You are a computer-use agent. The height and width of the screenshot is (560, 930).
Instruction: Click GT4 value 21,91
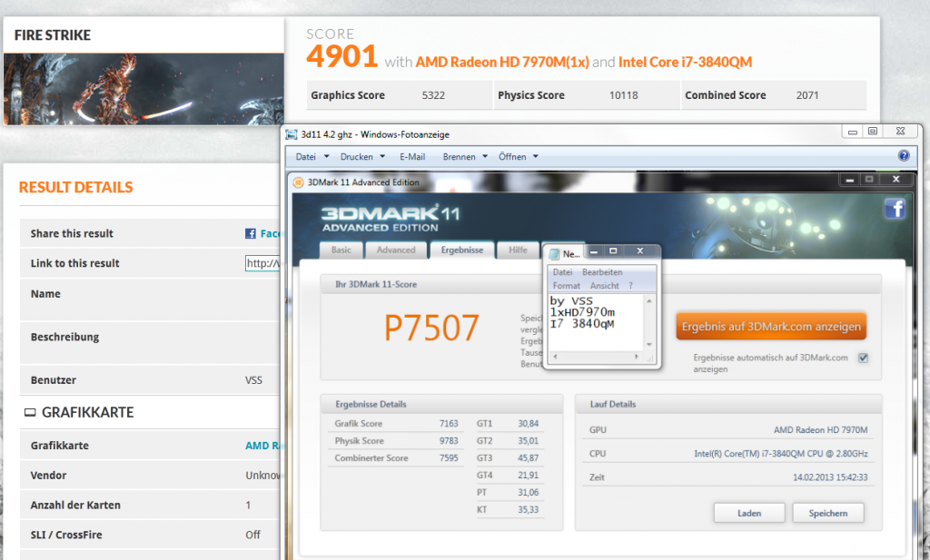528,476
